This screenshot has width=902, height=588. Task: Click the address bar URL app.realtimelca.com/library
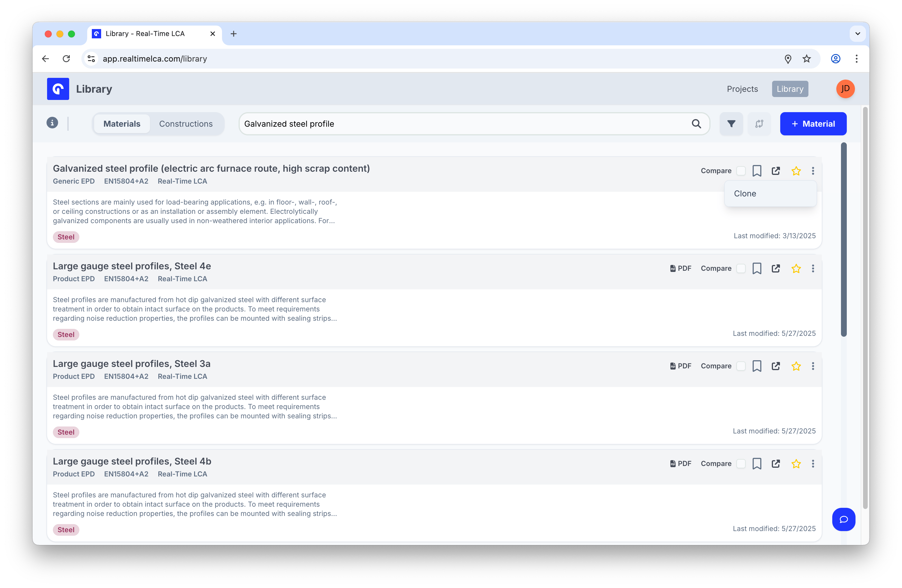[x=155, y=59]
